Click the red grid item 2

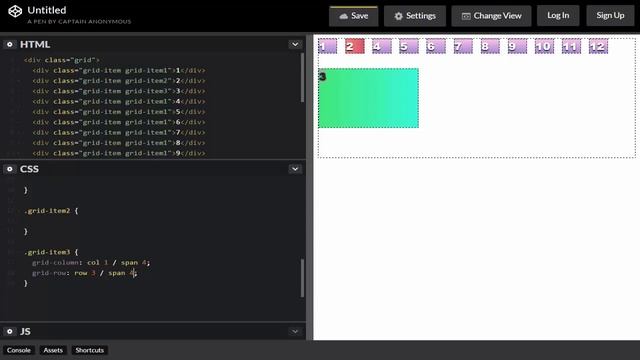point(355,46)
